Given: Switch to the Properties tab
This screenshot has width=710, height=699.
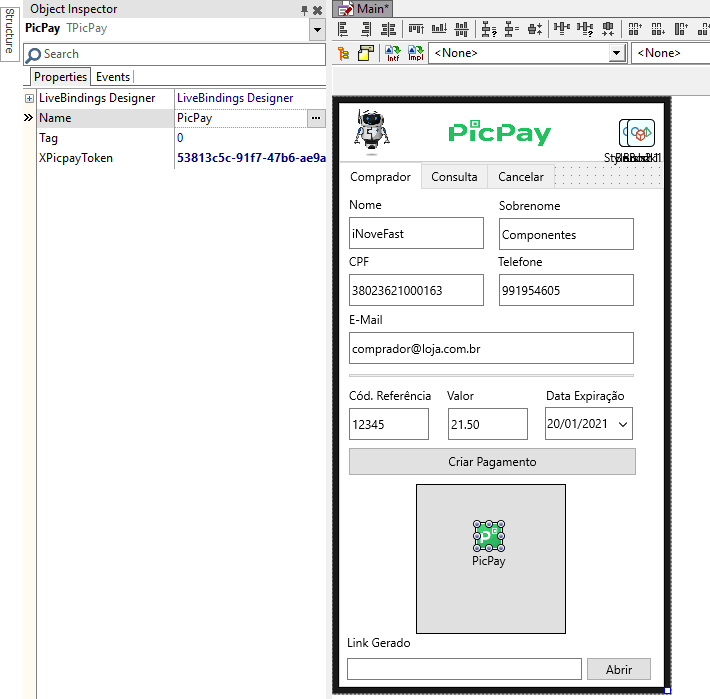Looking at the screenshot, I should [60, 77].
